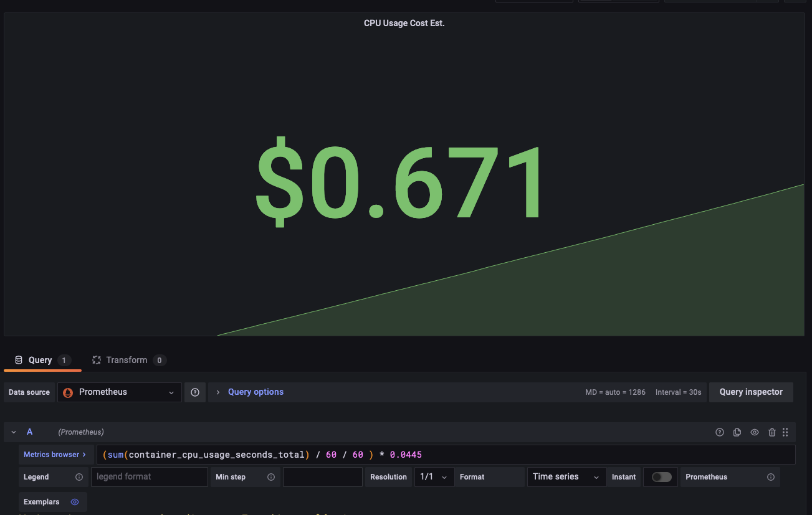Toggle the Instant switch for query A

pyautogui.click(x=660, y=476)
